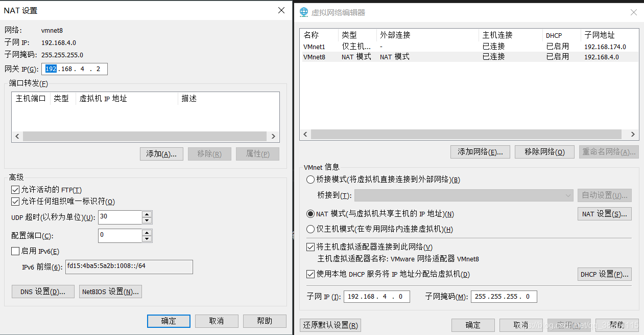Click the UDP 超时 input field
644x335 pixels.
[120, 217]
